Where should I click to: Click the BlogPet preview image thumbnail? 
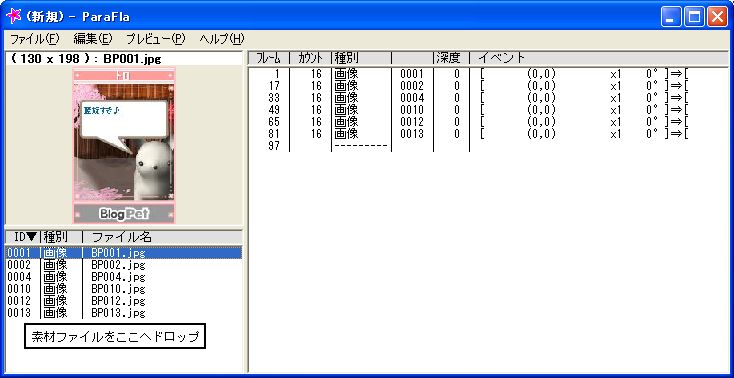point(124,145)
